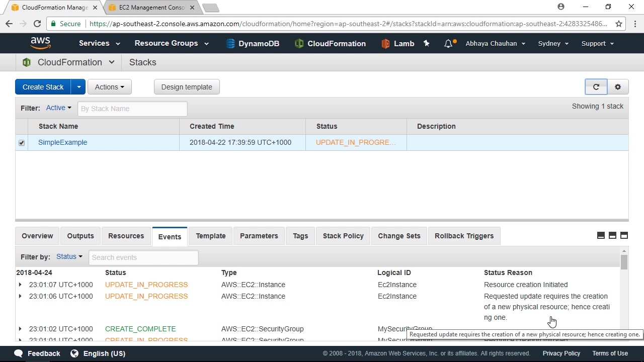The width and height of the screenshot is (644, 362).
Task: Close the EC2 Management Console browser tab
Action: click(192, 8)
